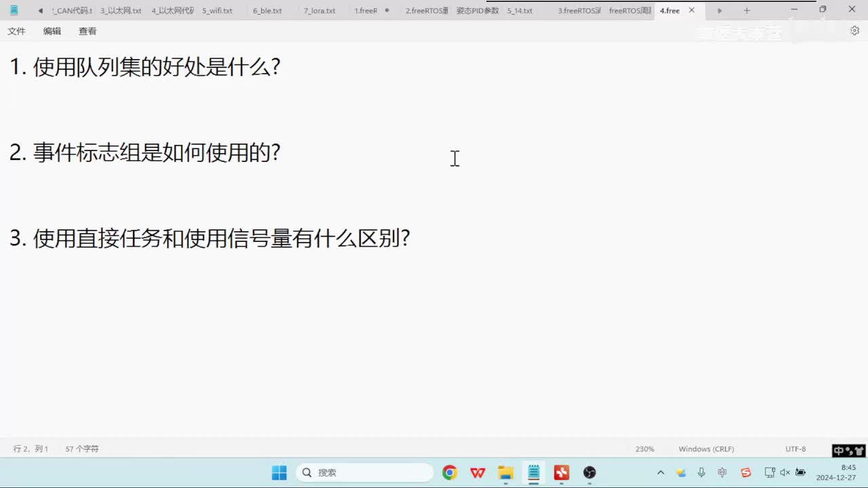
Task: Click the microphone tray icon
Action: point(701,472)
